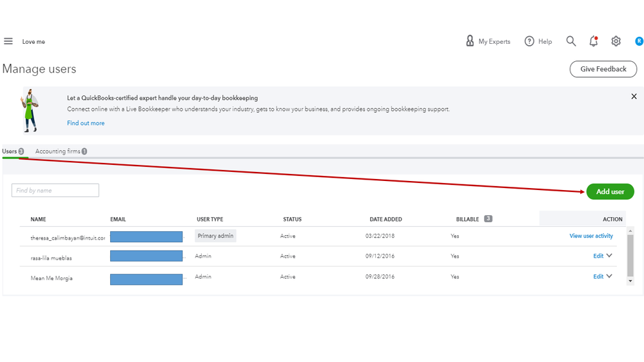
Task: Click date 03/22/2018
Action: [380, 236]
